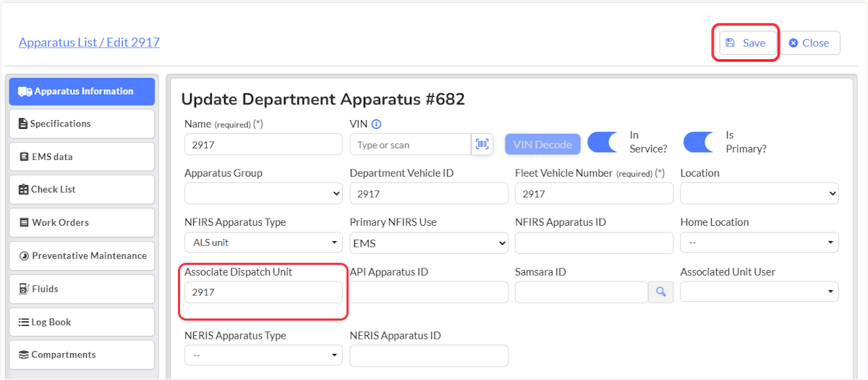The image size is (868, 380).
Task: Open Primary NFIRS Use dropdown showing EMS
Action: (x=429, y=243)
